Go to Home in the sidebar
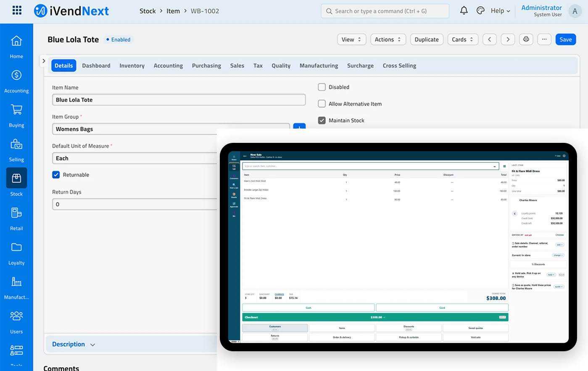Viewport: 588px width, 371px height. [16, 47]
